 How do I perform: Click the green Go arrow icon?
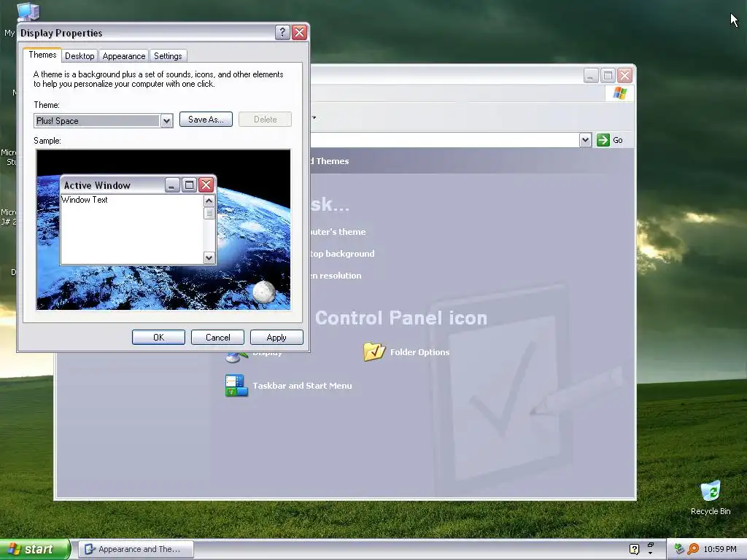click(x=603, y=140)
